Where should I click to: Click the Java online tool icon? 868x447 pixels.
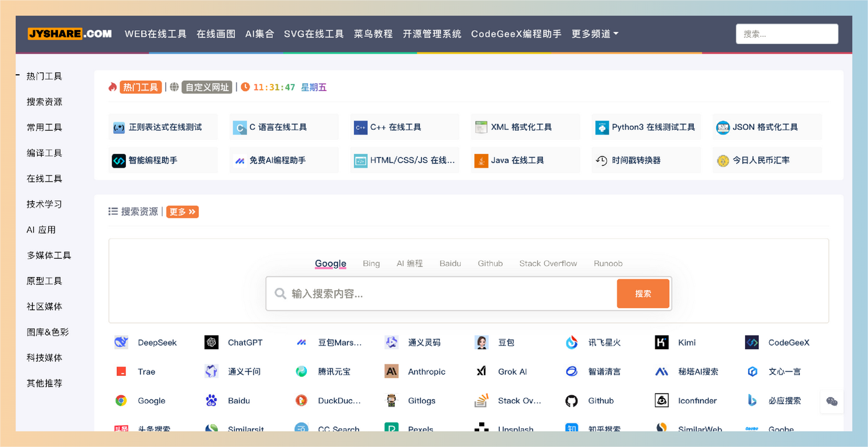point(481,161)
